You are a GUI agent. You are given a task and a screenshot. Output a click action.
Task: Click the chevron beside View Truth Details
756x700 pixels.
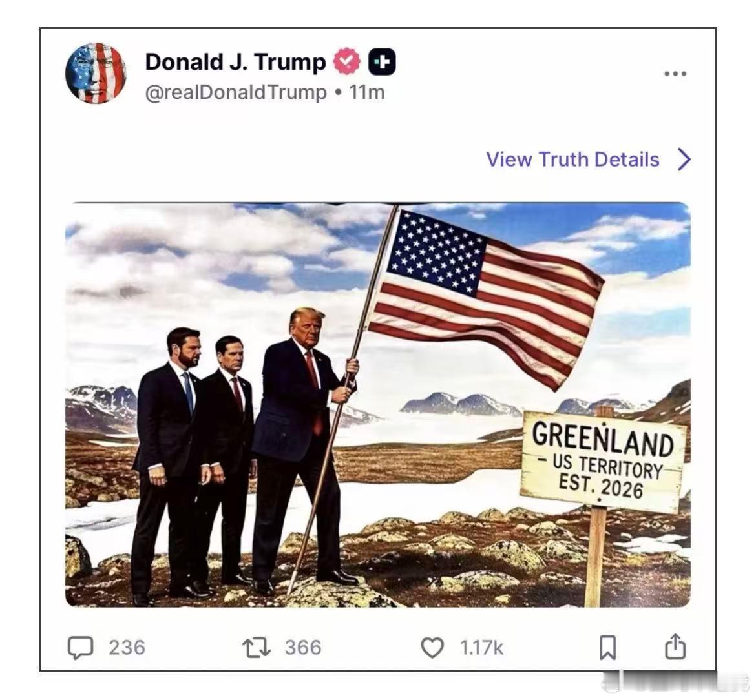(684, 159)
